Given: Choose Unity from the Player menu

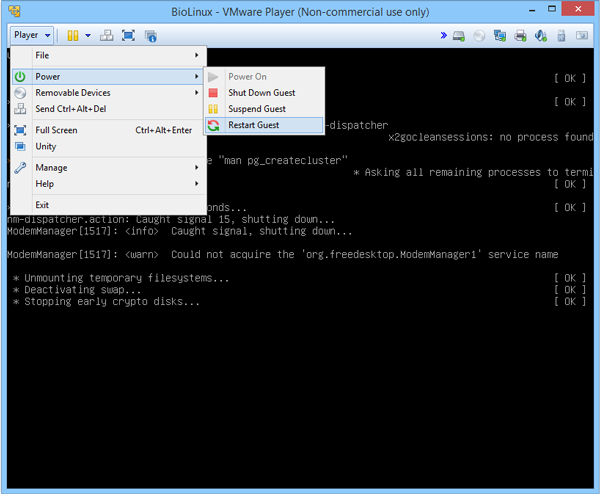Looking at the screenshot, I should pos(109,146).
